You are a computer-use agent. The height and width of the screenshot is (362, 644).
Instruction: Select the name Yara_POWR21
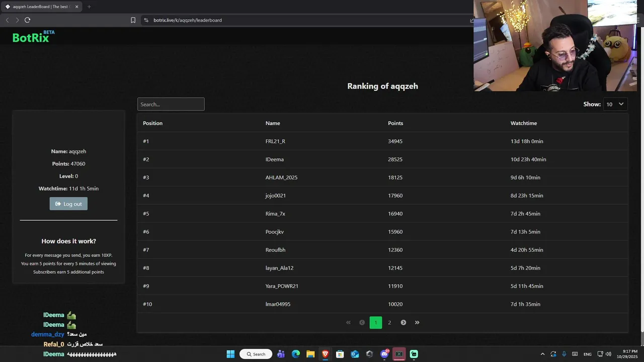coord(282,286)
